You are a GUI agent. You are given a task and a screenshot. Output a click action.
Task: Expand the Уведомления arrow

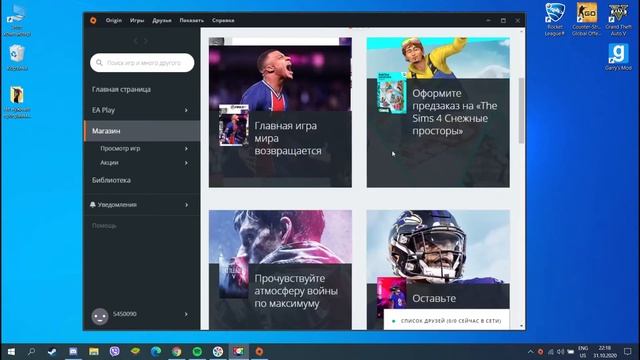coord(186,204)
